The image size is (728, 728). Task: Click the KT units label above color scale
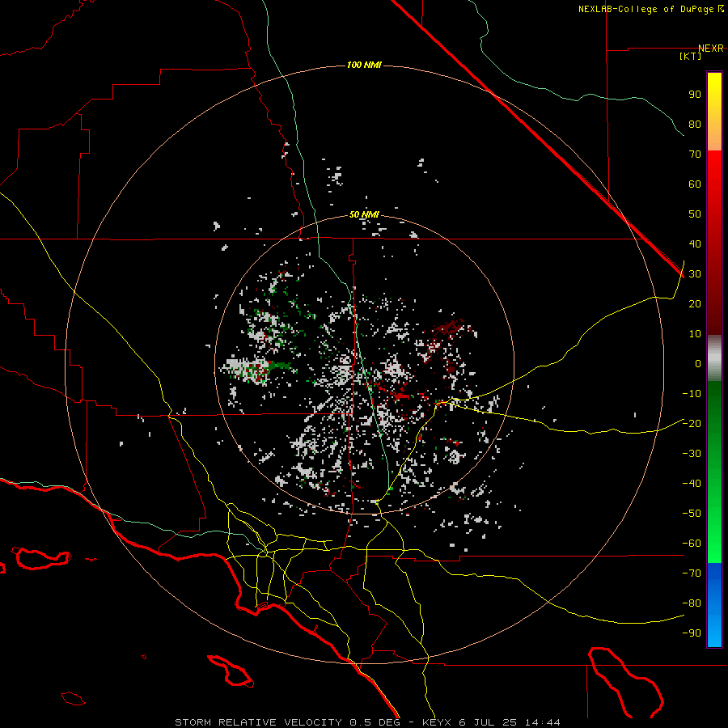(x=691, y=56)
